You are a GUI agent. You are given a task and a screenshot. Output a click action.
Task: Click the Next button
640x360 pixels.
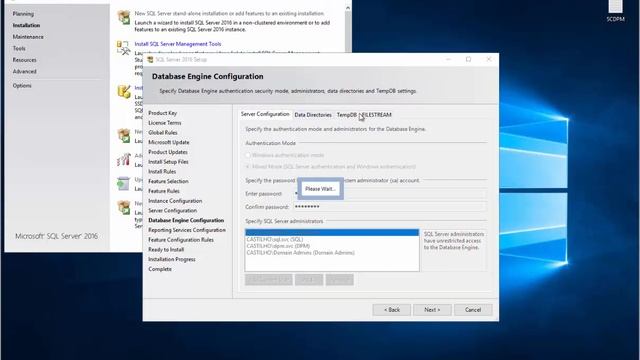point(432,310)
